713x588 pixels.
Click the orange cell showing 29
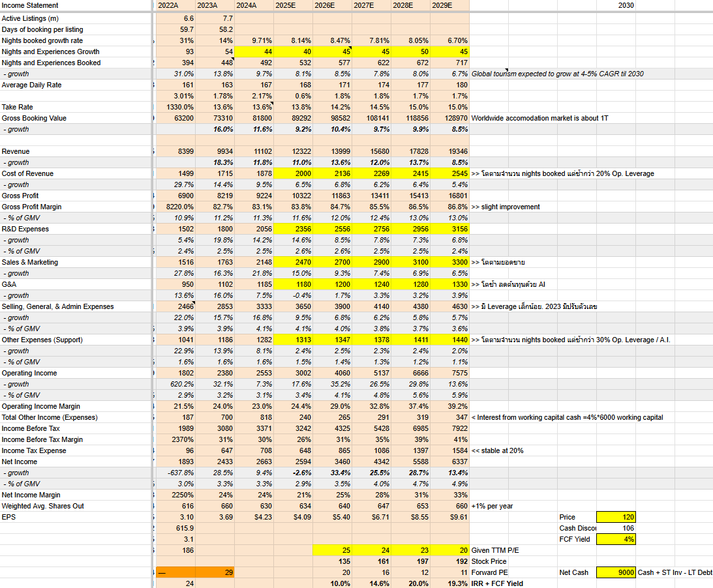(x=215, y=572)
